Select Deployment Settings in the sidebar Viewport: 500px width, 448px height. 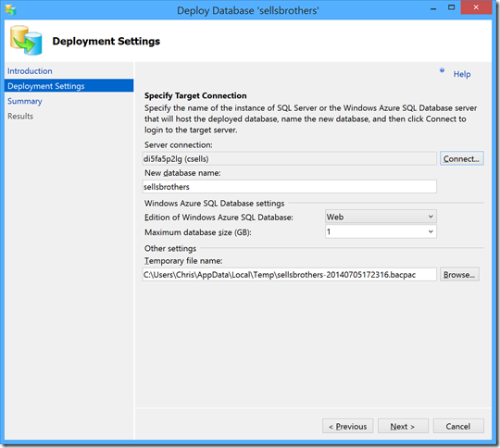coord(69,86)
